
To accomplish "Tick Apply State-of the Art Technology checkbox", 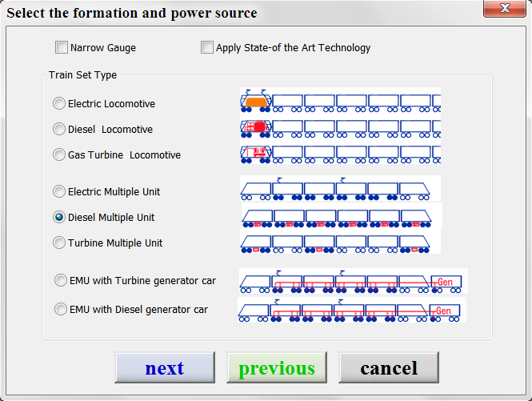I will [207, 47].
